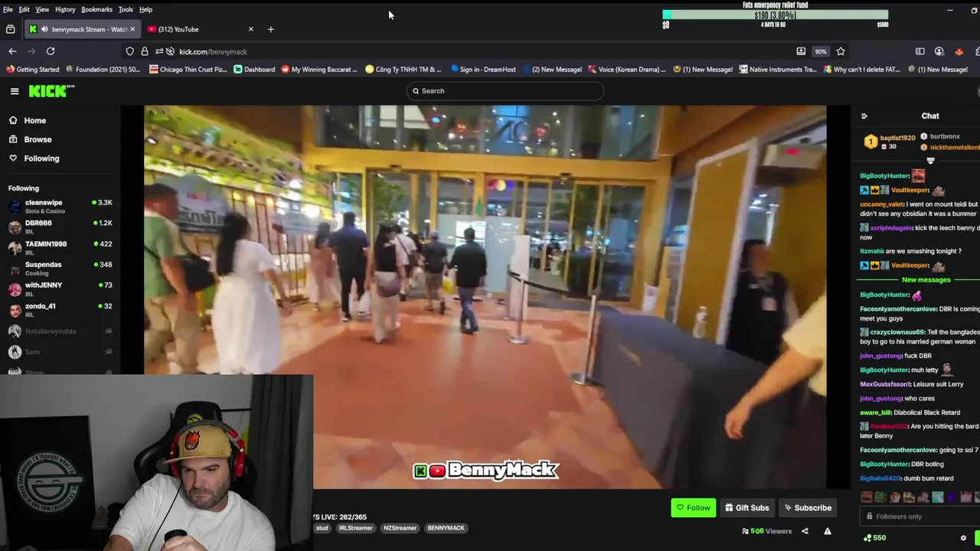Toggle the browser sidebar icon
This screenshot has height=551, width=980.
[x=920, y=51]
